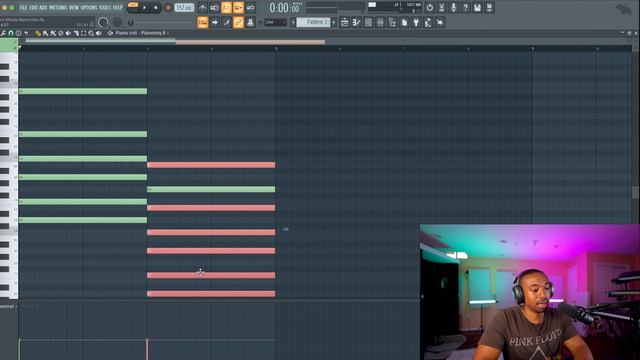Open the global snap Line dropdown
Image resolution: width=640 pixels, height=360 pixels.
[275, 22]
